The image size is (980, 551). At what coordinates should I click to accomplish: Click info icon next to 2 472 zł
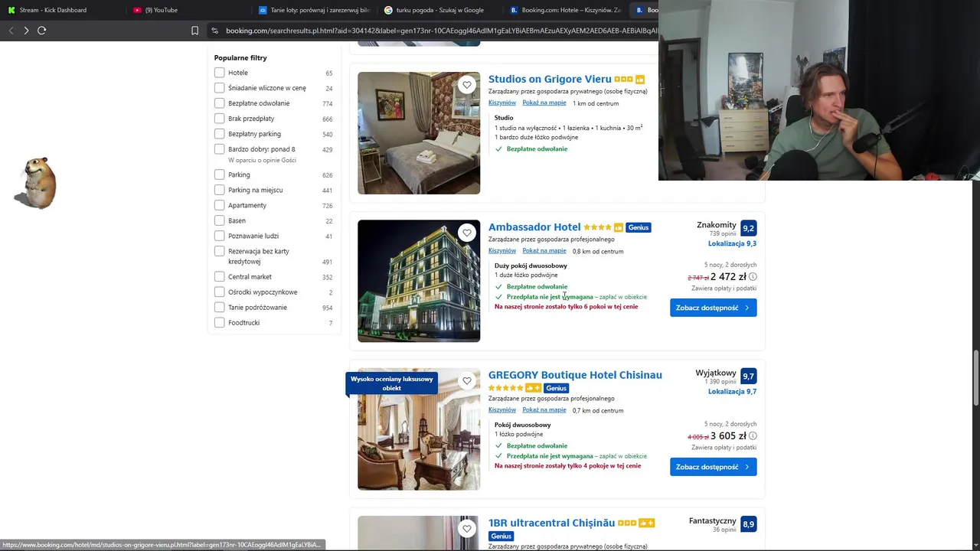(753, 277)
